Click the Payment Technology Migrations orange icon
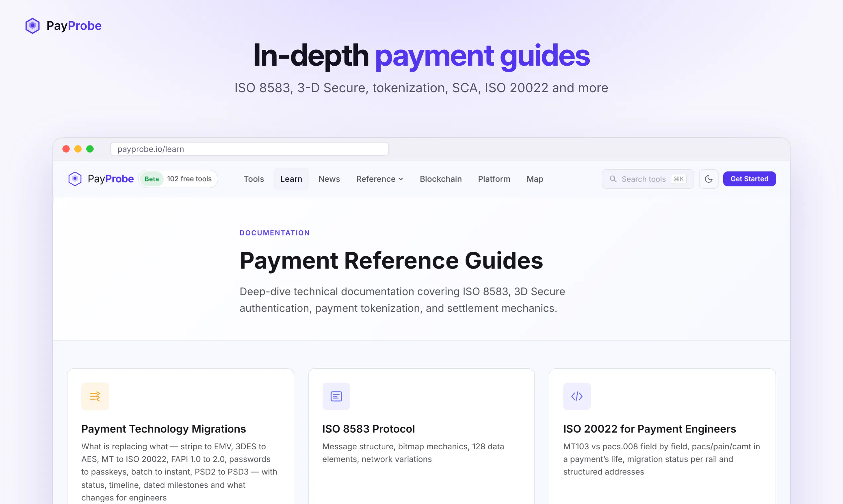The height and width of the screenshot is (504, 843). click(95, 396)
